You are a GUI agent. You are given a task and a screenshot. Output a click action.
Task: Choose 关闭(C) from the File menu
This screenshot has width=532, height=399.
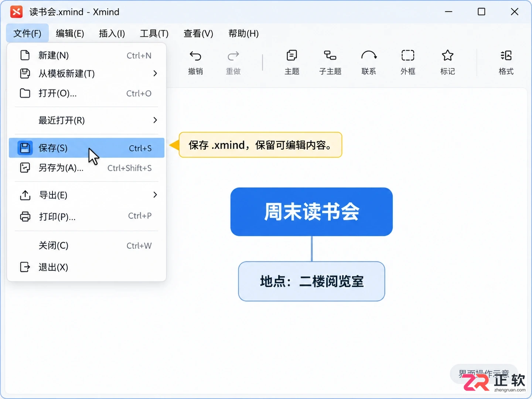pyautogui.click(x=86, y=245)
